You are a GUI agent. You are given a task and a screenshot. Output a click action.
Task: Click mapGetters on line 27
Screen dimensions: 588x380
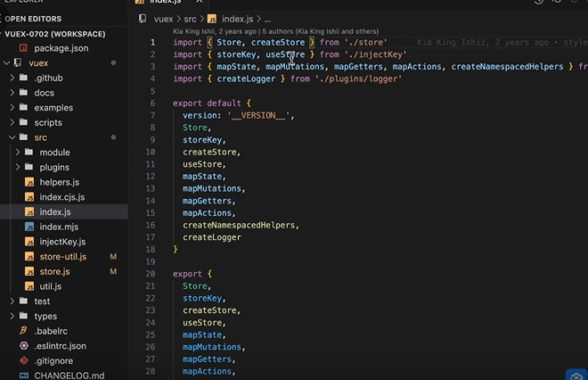point(207,359)
